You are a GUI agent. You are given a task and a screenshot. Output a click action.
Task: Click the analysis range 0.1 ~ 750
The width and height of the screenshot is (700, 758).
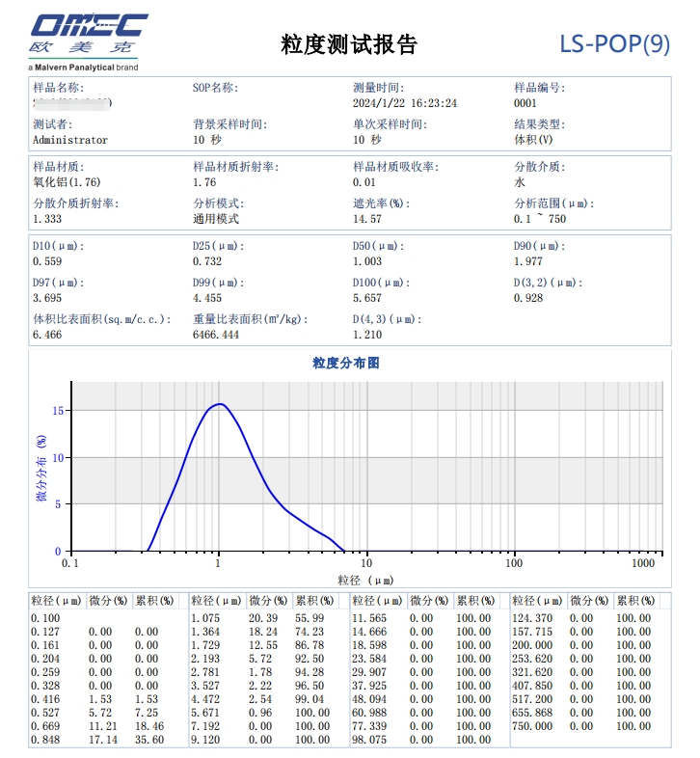pyautogui.click(x=540, y=219)
